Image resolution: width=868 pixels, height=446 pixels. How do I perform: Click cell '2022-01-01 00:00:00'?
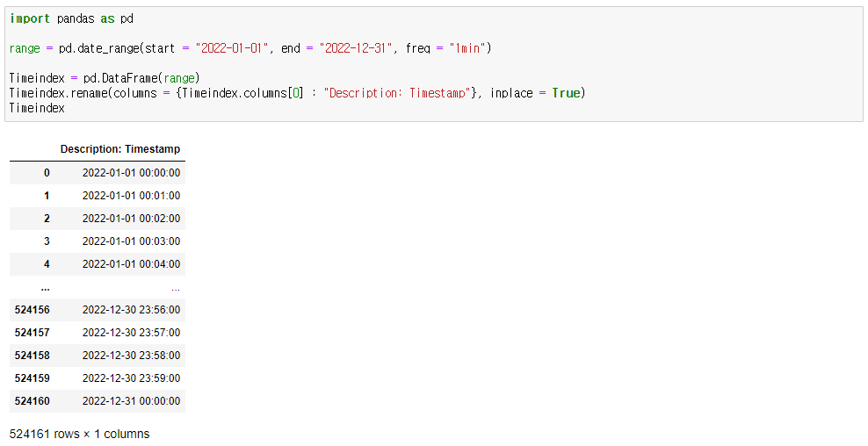(x=131, y=173)
